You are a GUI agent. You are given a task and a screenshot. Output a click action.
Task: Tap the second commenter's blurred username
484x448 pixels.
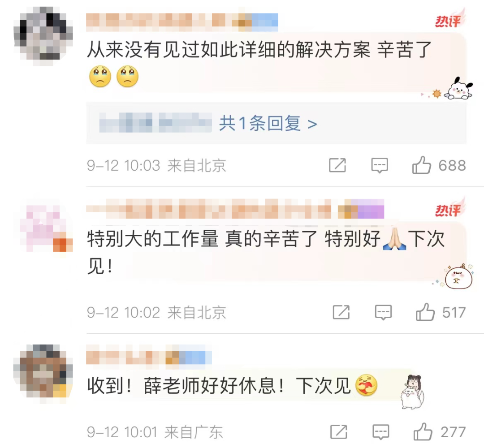pos(235,209)
